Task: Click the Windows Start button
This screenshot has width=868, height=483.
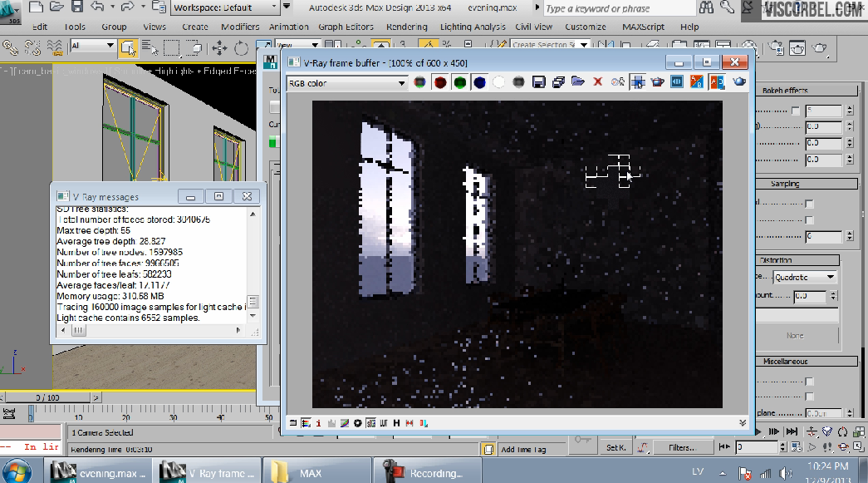Action: pyautogui.click(x=16, y=472)
